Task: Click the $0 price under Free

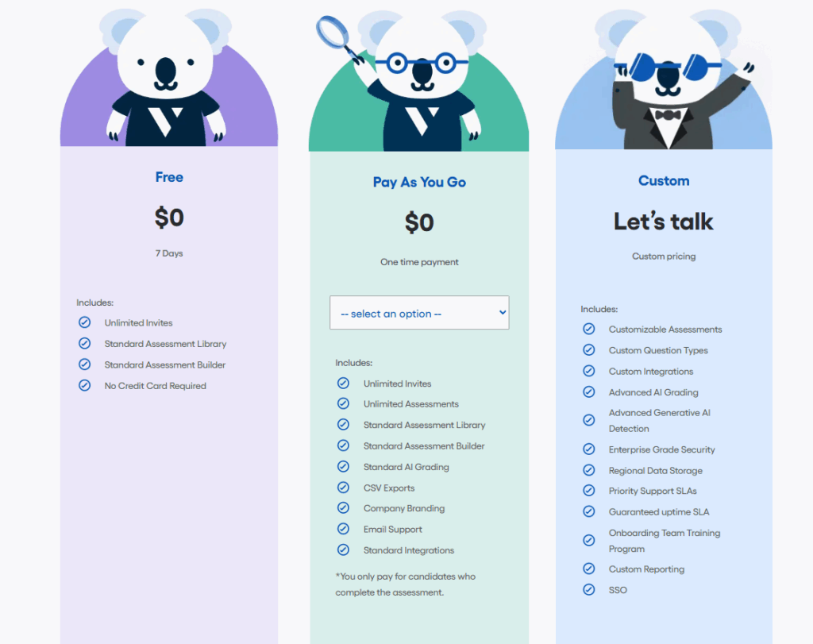Action: [x=169, y=218]
